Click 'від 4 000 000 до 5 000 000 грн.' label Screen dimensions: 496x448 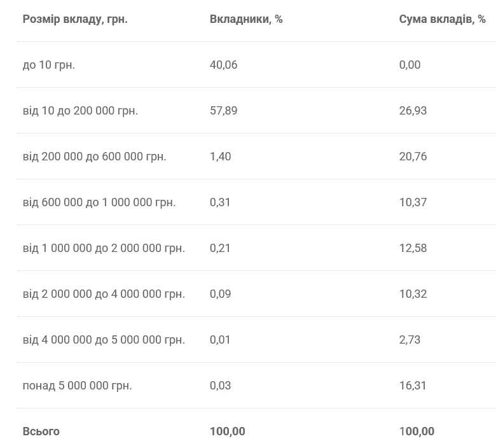tap(104, 340)
